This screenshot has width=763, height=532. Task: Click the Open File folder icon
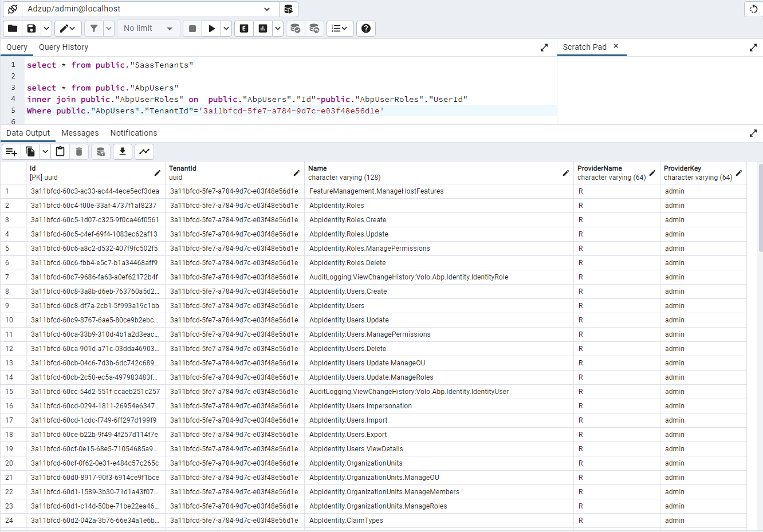coord(13,29)
